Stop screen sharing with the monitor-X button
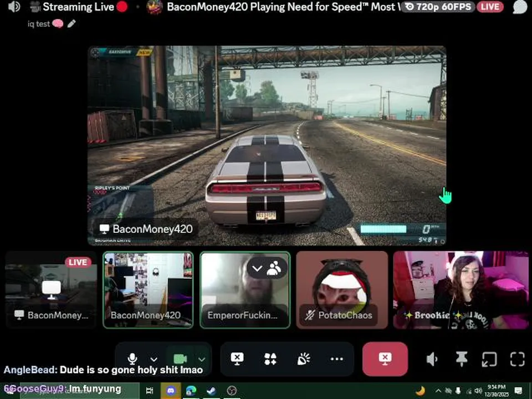The image size is (532, 399). (x=237, y=359)
